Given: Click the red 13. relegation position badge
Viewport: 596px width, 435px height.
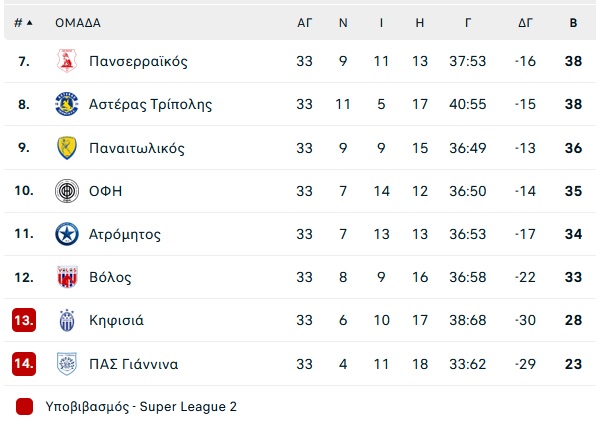Looking at the screenshot, I should tap(24, 320).
